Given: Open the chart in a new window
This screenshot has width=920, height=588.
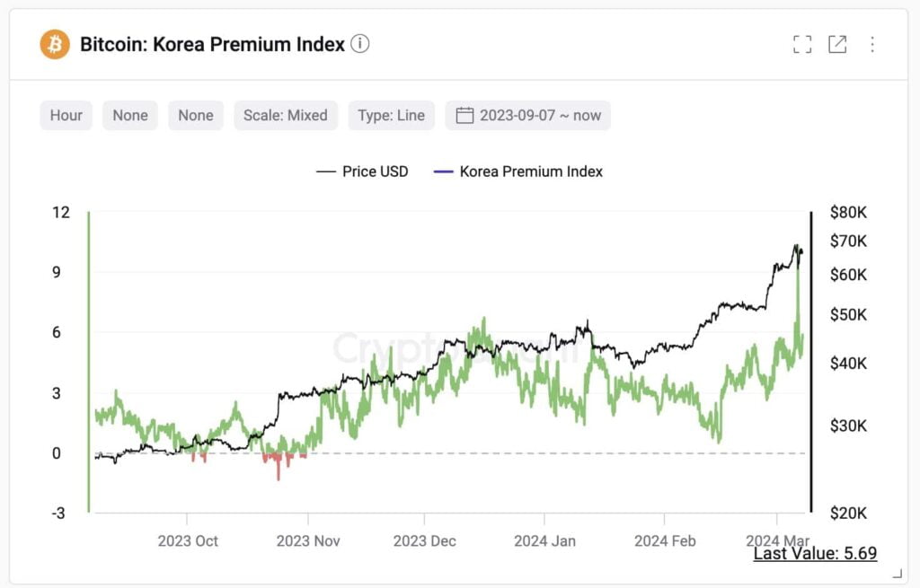Looking at the screenshot, I should click(838, 43).
